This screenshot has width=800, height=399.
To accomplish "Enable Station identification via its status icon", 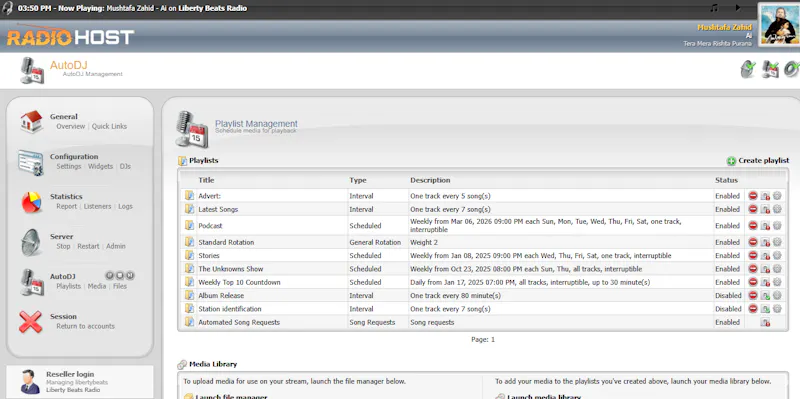I will (765, 309).
